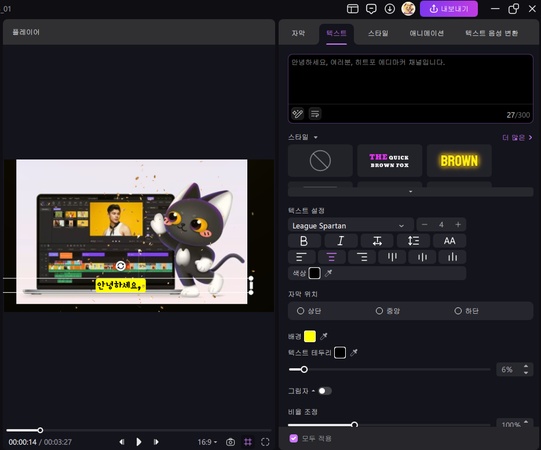541x450 pixels.
Task: Set vertical text middle alignment
Action: click(x=422, y=257)
